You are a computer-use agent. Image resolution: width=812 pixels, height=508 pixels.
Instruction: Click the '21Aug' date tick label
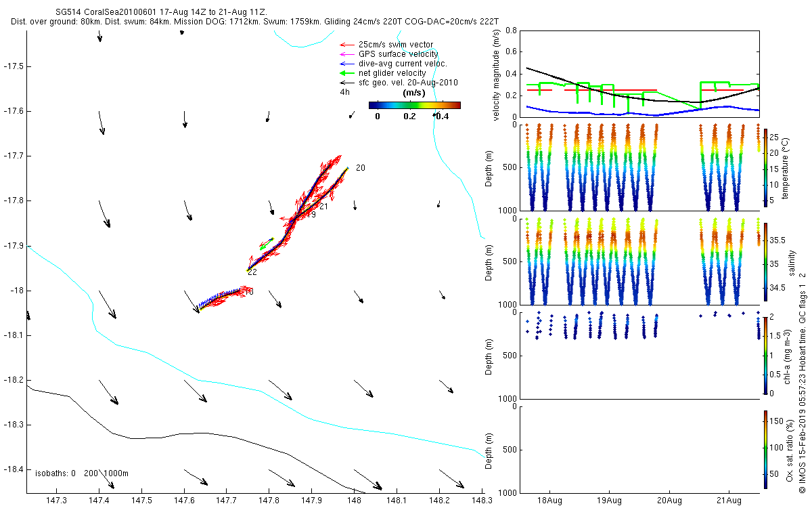tap(729, 501)
